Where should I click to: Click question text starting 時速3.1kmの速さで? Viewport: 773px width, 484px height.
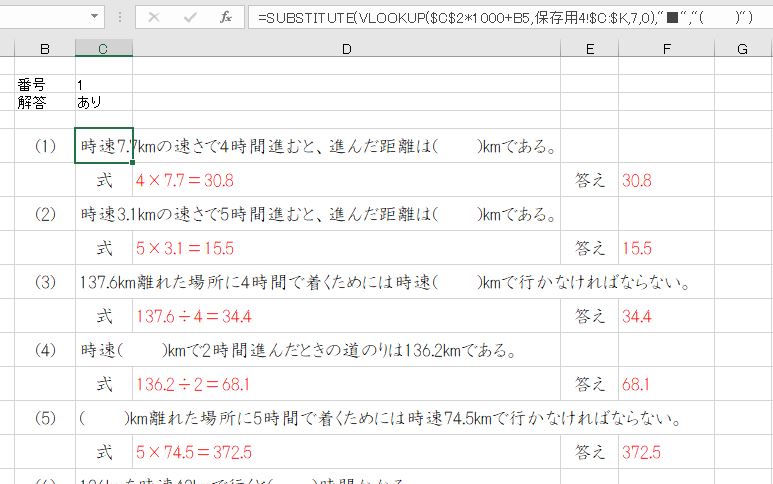319,214
